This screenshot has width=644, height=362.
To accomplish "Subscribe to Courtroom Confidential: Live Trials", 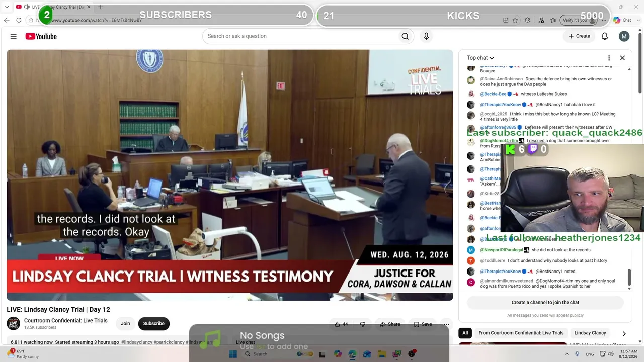I will tap(154, 324).
